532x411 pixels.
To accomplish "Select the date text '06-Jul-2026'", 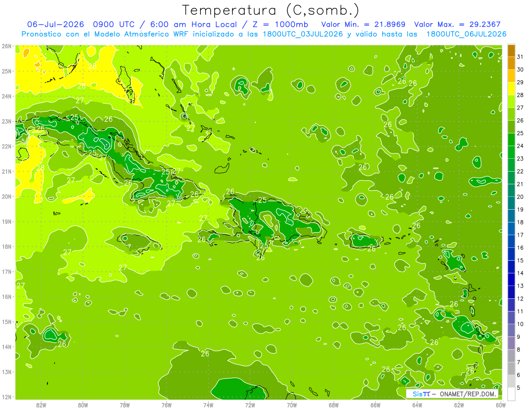I will (x=55, y=24).
